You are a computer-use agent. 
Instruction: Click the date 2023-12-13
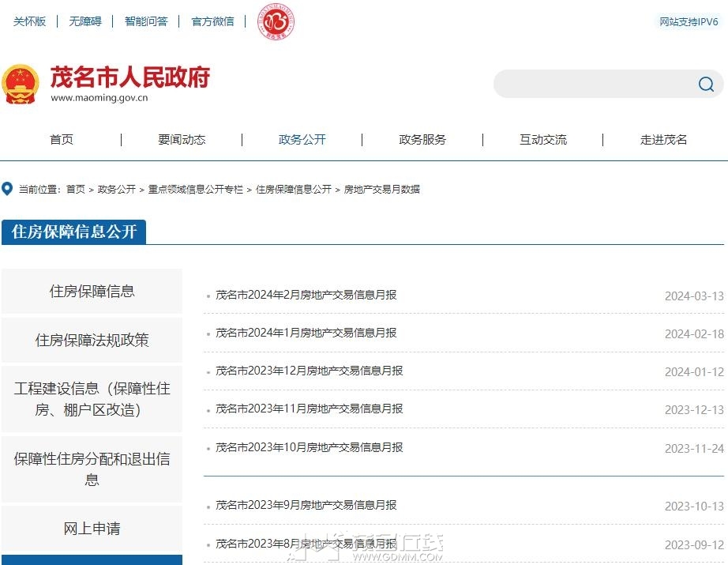(694, 410)
